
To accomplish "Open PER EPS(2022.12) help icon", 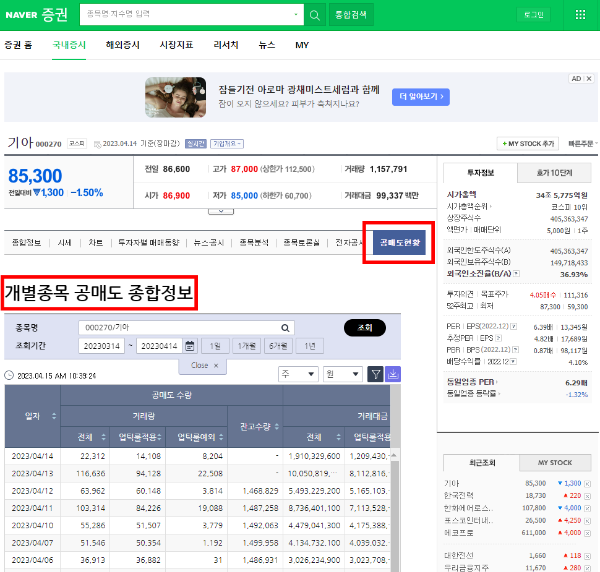I will 514,326.
